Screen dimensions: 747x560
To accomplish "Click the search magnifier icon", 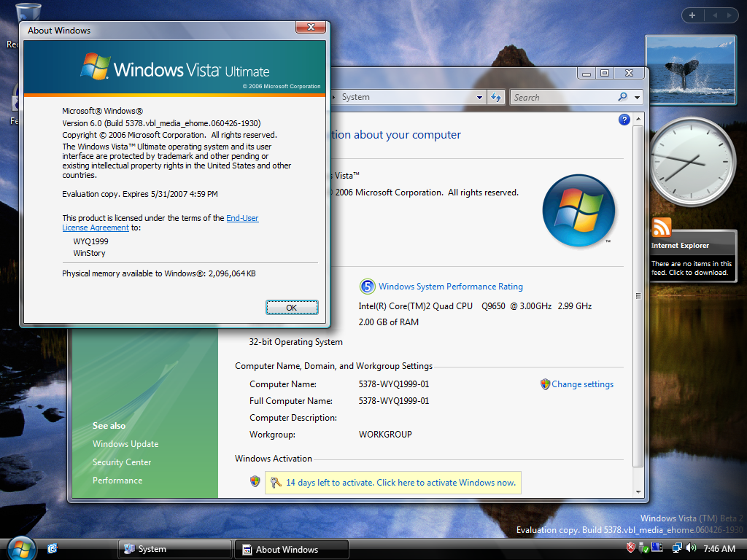I will [623, 97].
